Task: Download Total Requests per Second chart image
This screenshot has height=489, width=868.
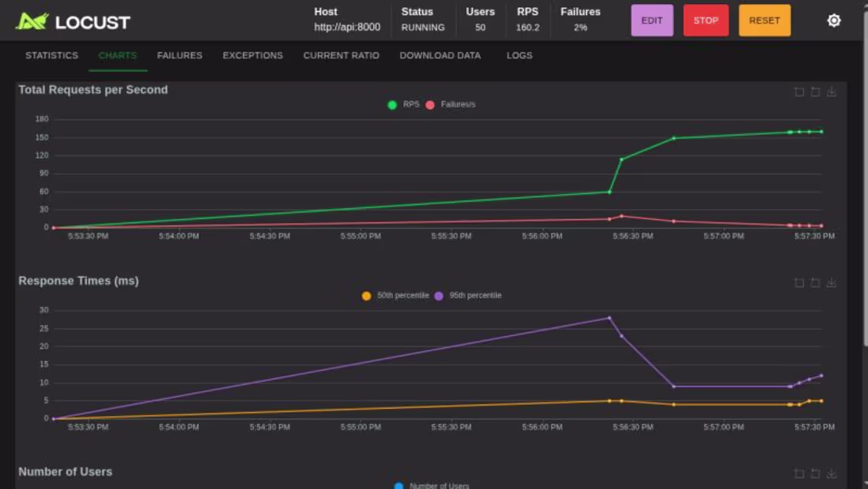Action: coord(832,91)
